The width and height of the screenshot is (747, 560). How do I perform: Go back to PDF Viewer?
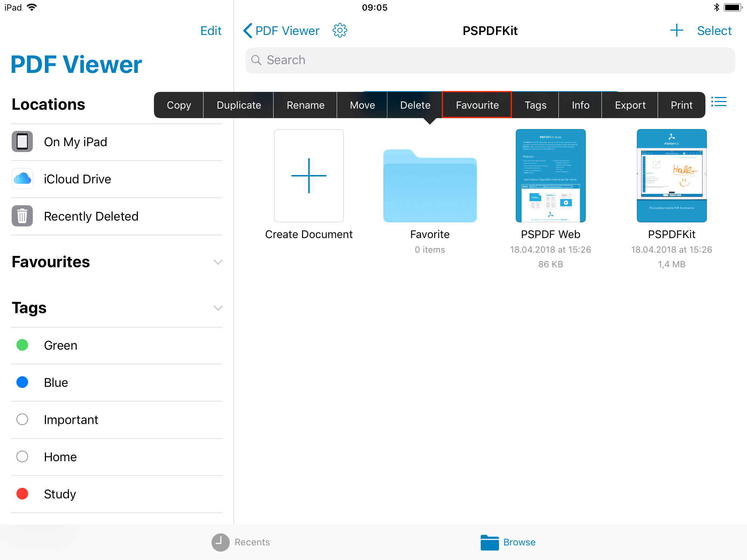coord(281,31)
